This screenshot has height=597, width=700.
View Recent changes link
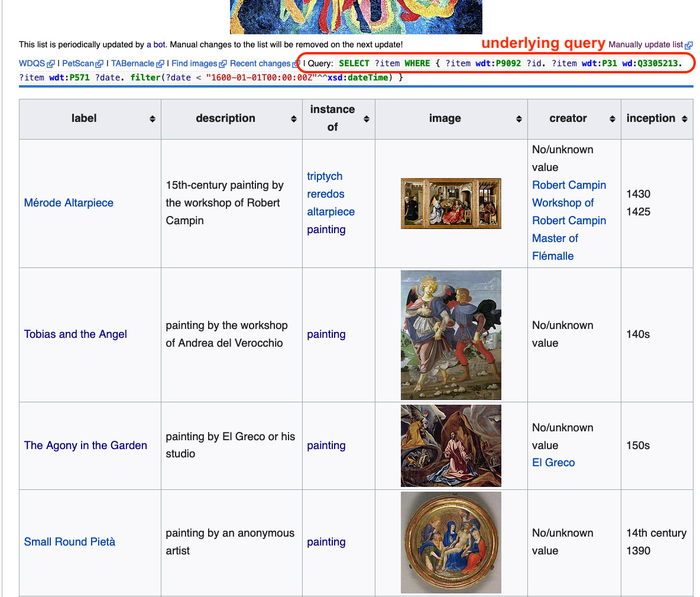[x=260, y=63]
